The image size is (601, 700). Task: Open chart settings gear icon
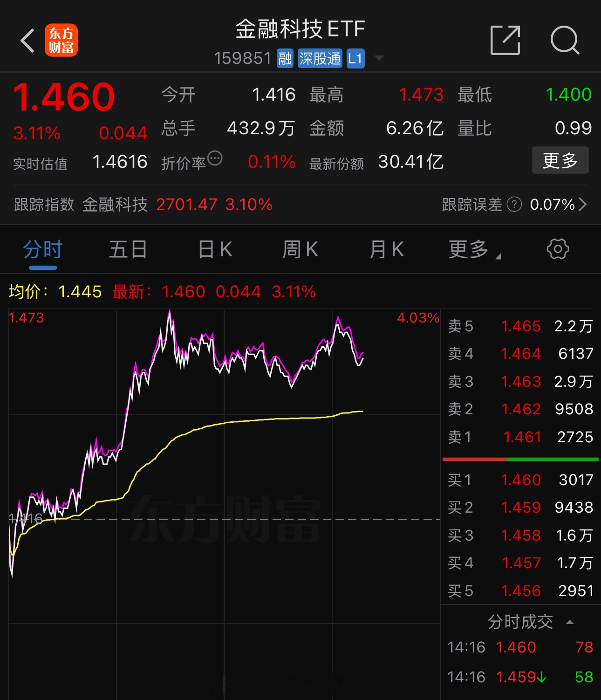point(558,249)
